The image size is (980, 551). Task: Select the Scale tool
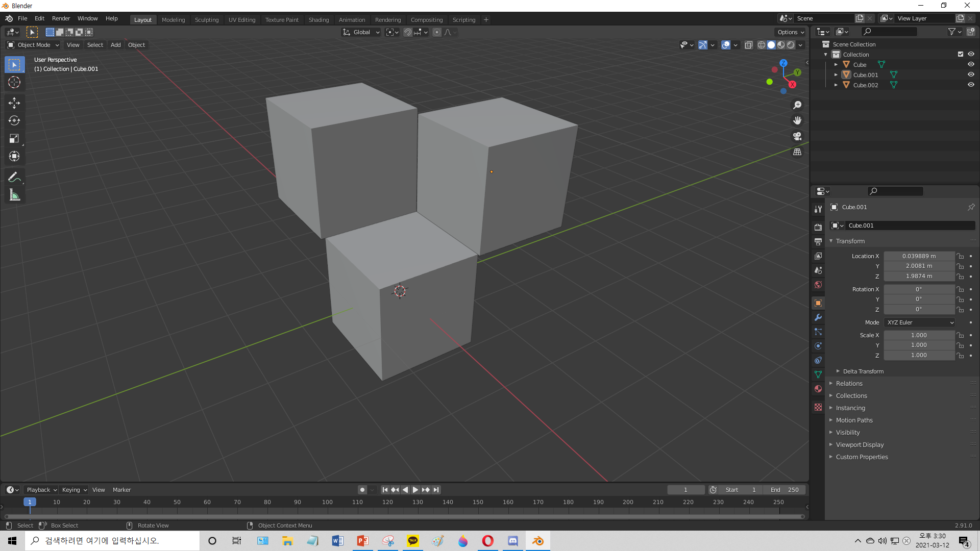coord(14,139)
